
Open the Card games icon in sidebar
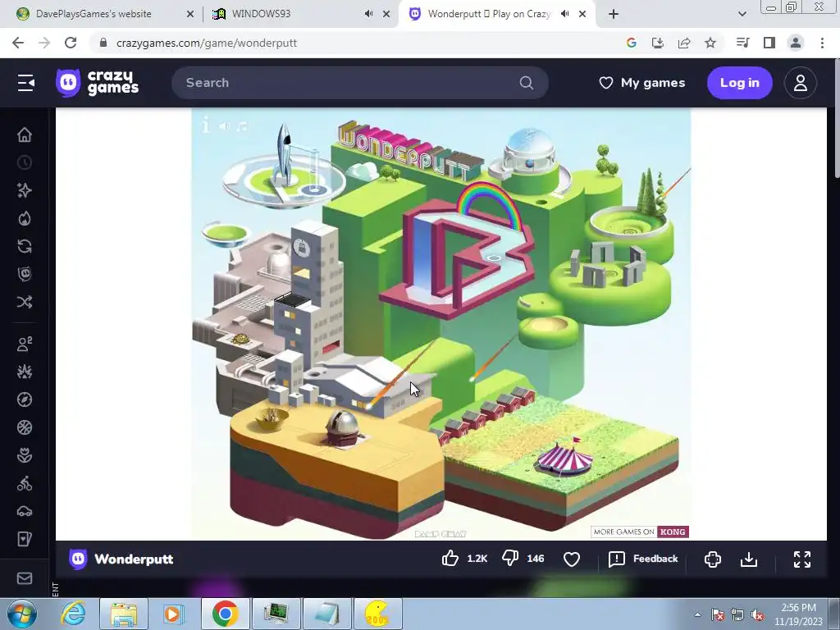[x=25, y=539]
